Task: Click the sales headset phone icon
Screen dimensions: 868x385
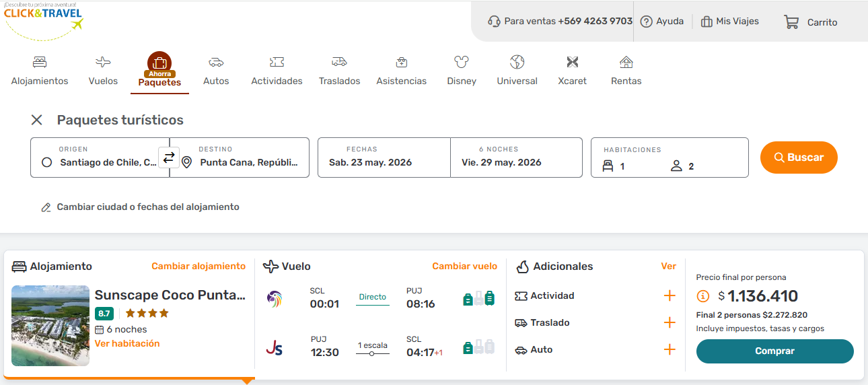Action: click(495, 22)
